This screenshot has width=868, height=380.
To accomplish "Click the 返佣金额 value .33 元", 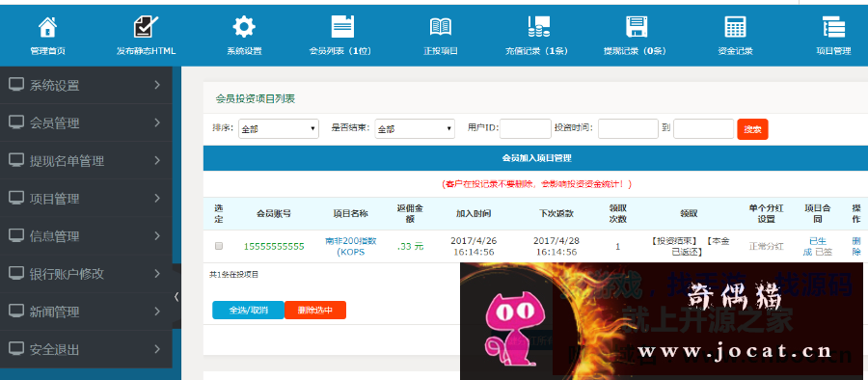I will 410,247.
